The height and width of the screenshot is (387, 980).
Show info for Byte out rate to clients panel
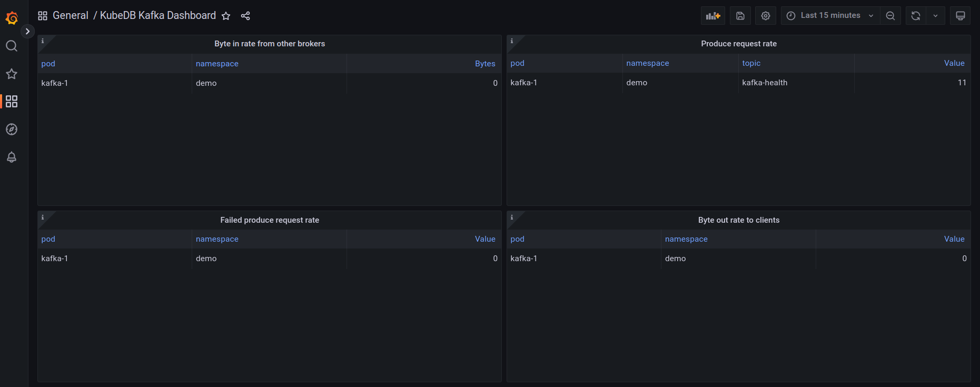pyautogui.click(x=512, y=217)
